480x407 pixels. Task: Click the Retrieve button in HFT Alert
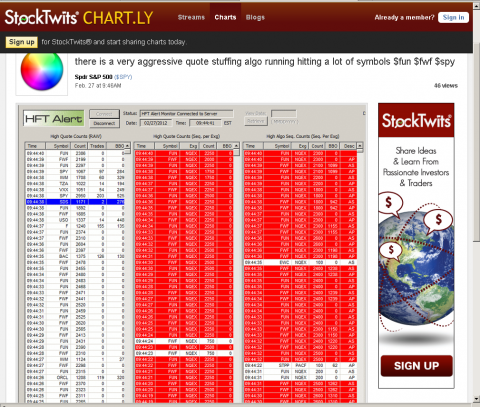click(x=256, y=121)
